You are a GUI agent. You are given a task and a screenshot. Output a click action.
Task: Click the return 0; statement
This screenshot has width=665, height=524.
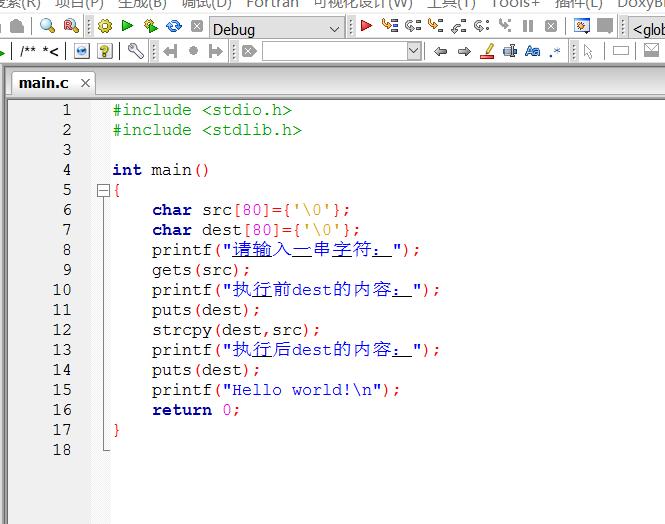[x=196, y=410]
